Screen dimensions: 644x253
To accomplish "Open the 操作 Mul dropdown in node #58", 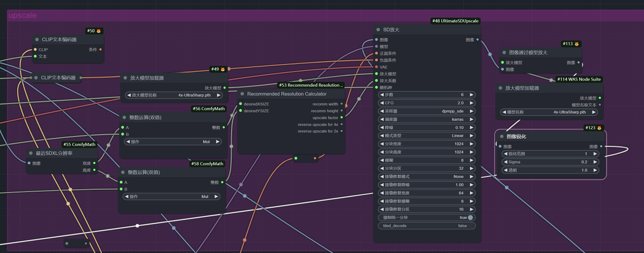I will pyautogui.click(x=171, y=197).
